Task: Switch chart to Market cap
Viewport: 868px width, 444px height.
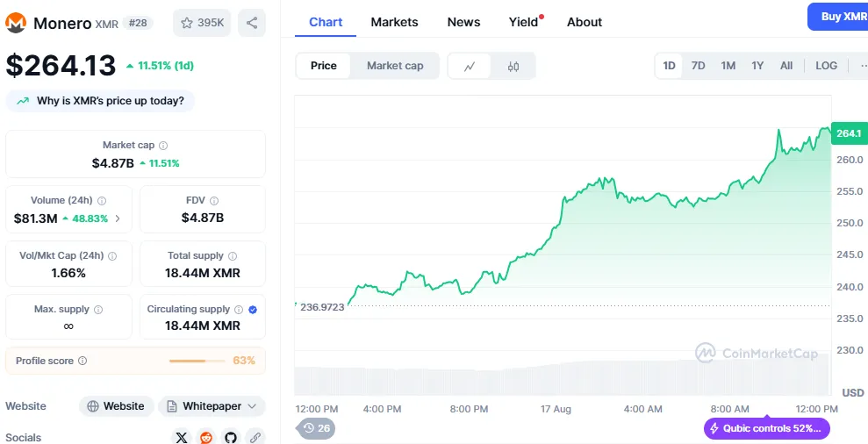Action: (395, 66)
